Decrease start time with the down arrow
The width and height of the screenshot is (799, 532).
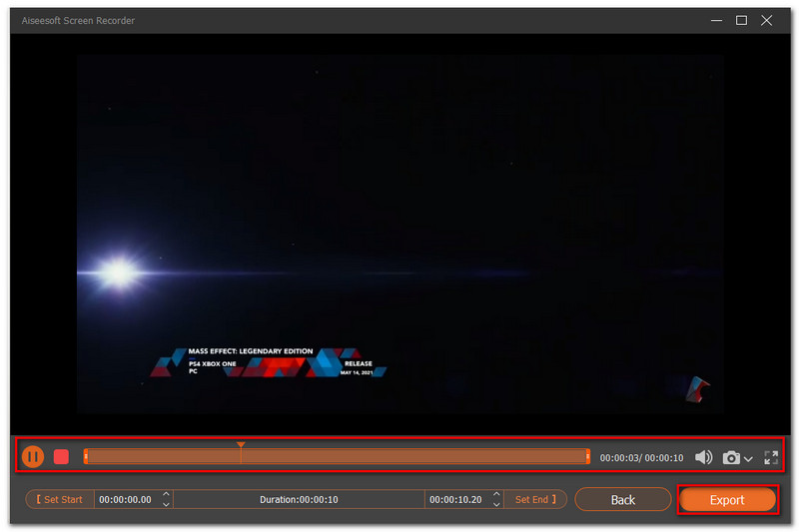[166, 504]
